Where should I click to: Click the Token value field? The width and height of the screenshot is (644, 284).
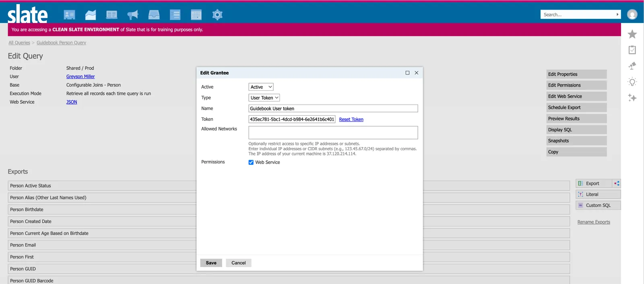(292, 119)
